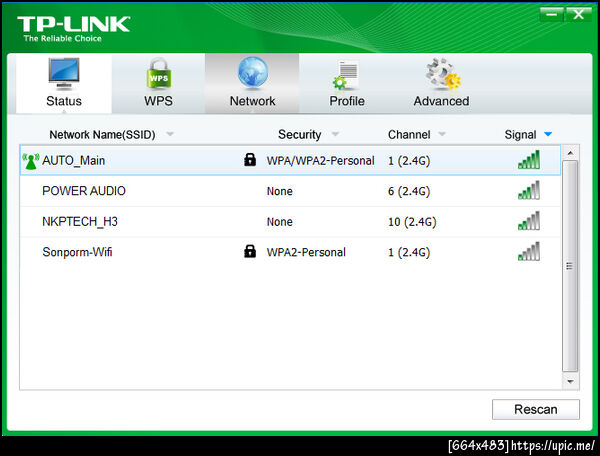Open the Profile tab label
Screen dimensions: 600x456
coord(347,101)
